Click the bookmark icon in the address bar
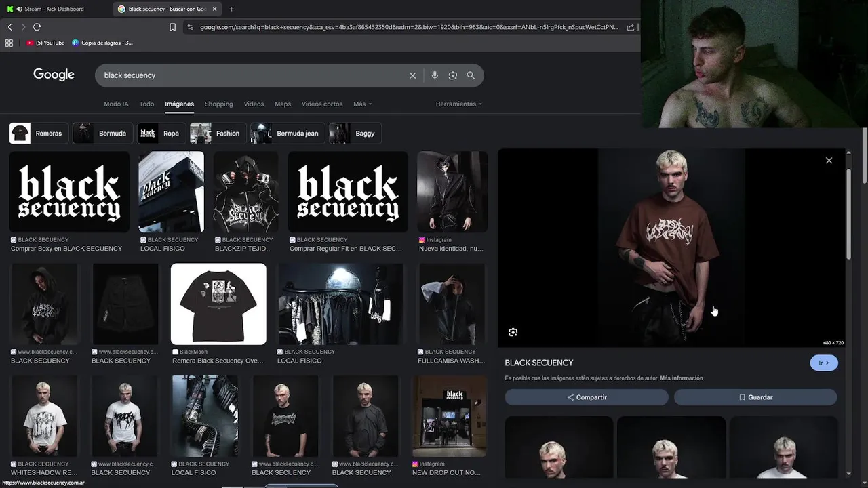 (172, 27)
